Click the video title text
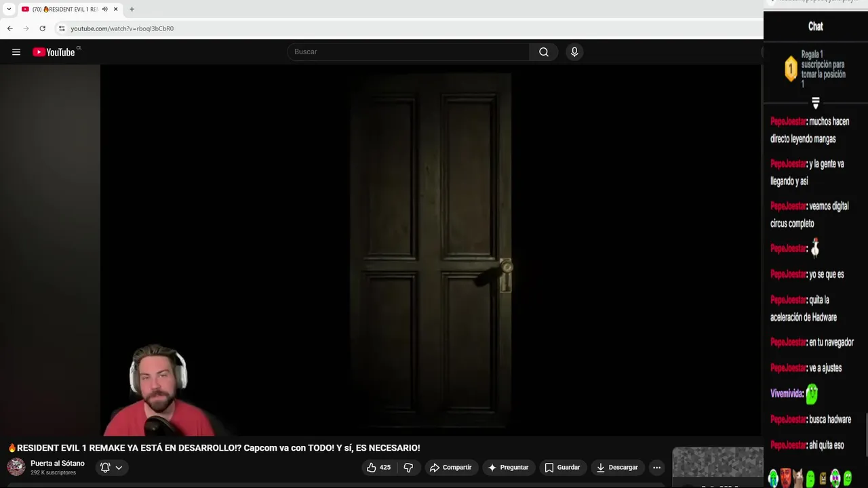Viewport: 868px width, 488px height. coord(214,448)
